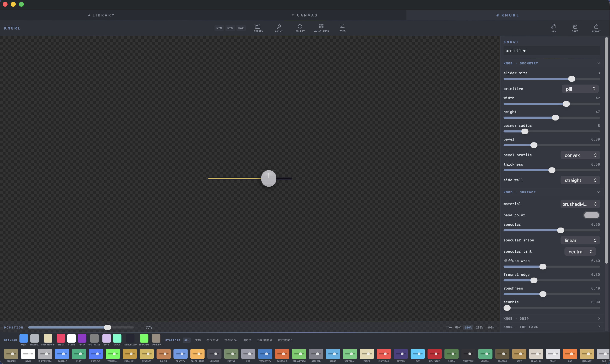Enable the MAX position preview
The height and width of the screenshot is (364, 610).
(241, 28)
